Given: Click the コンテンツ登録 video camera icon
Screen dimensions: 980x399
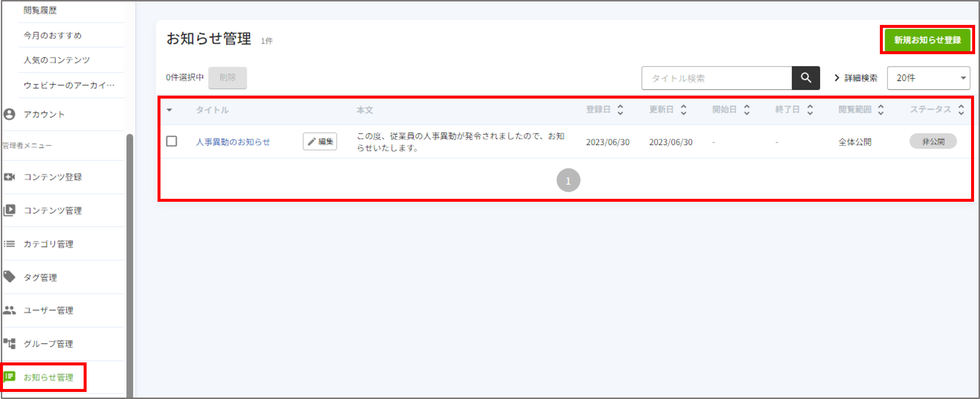Looking at the screenshot, I should tap(9, 177).
